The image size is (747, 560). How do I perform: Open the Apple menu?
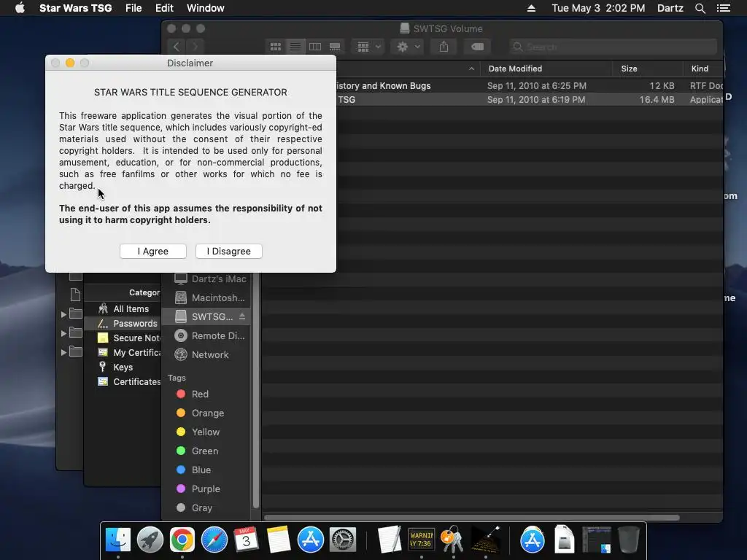click(x=20, y=8)
